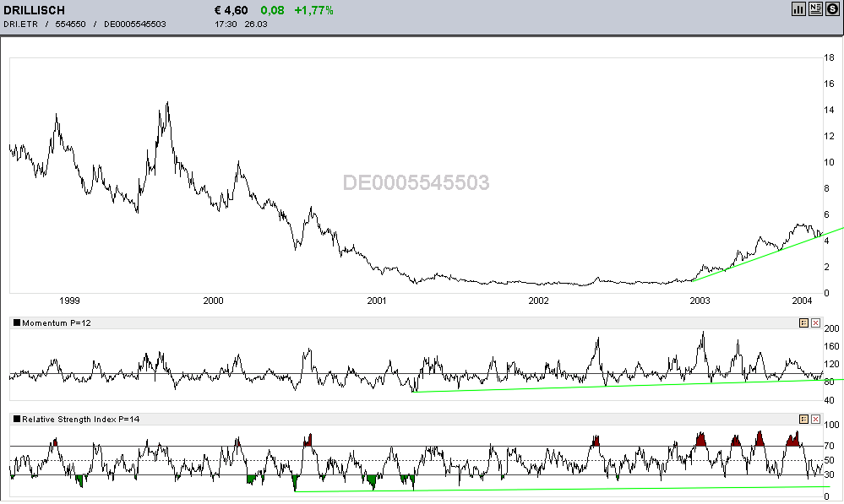Click the circled S icon in header
The width and height of the screenshot is (844, 504).
[833, 9]
